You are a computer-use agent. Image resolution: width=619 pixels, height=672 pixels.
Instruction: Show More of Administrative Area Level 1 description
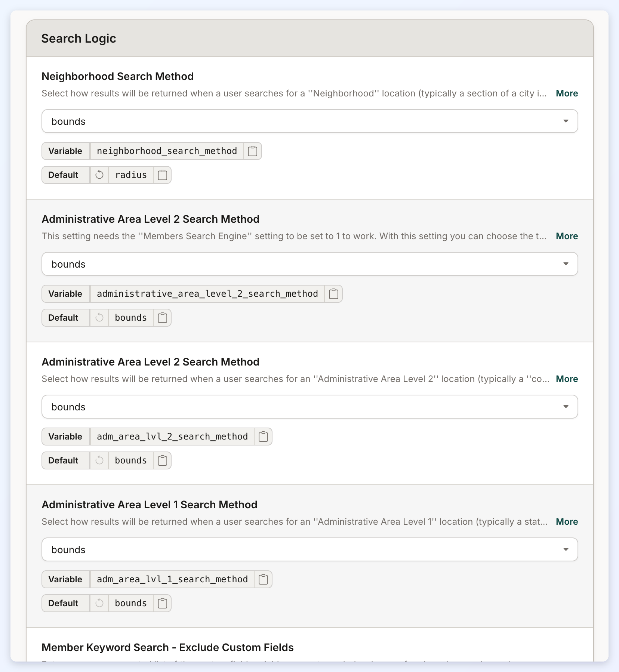[567, 522]
